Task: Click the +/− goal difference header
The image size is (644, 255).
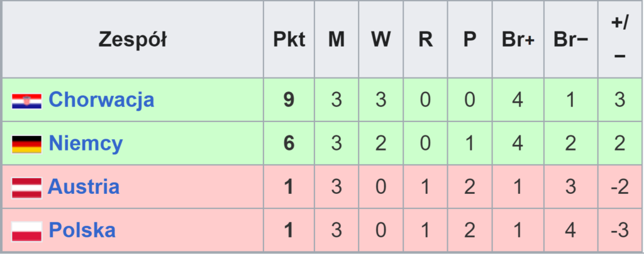Action: 619,40
